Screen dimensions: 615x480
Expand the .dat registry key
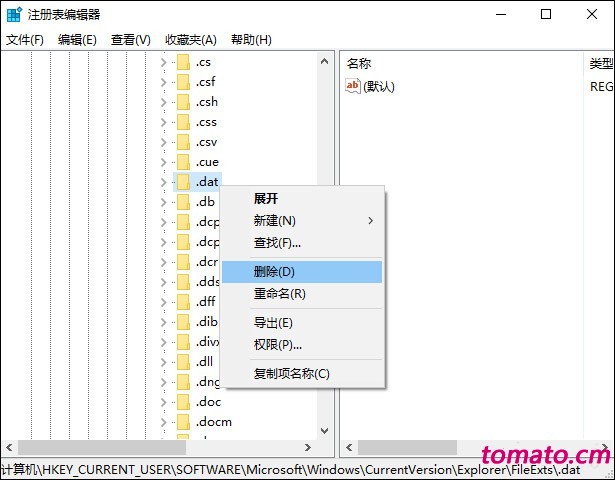(164, 182)
